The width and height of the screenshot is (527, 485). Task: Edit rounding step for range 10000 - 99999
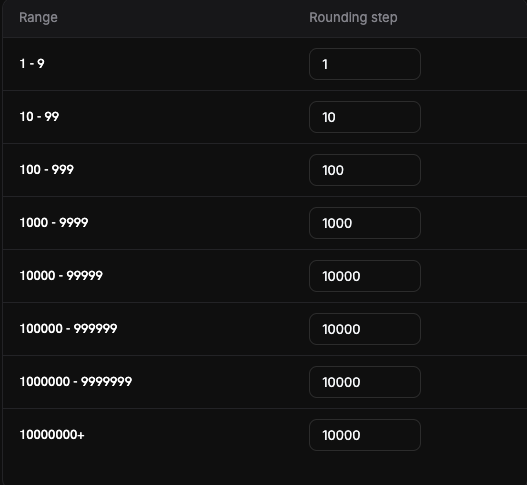coord(365,276)
